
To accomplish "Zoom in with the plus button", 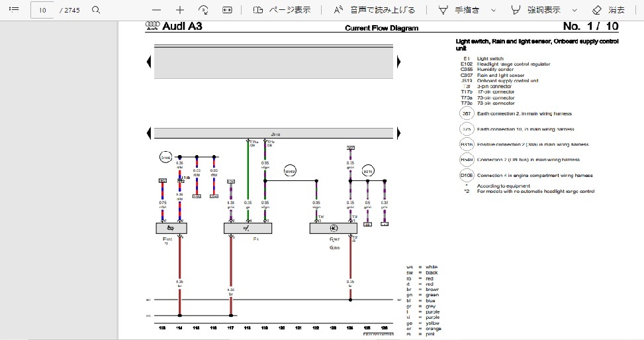I will (x=180, y=10).
